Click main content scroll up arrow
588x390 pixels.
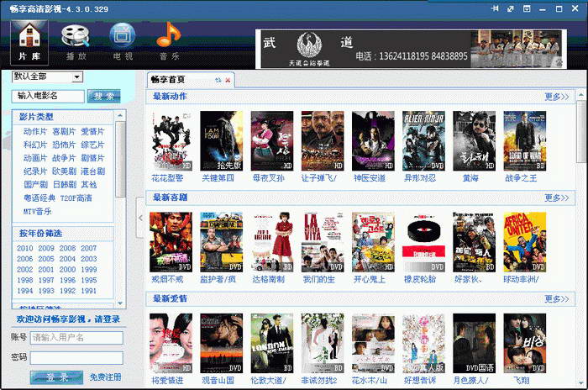[x=581, y=95]
